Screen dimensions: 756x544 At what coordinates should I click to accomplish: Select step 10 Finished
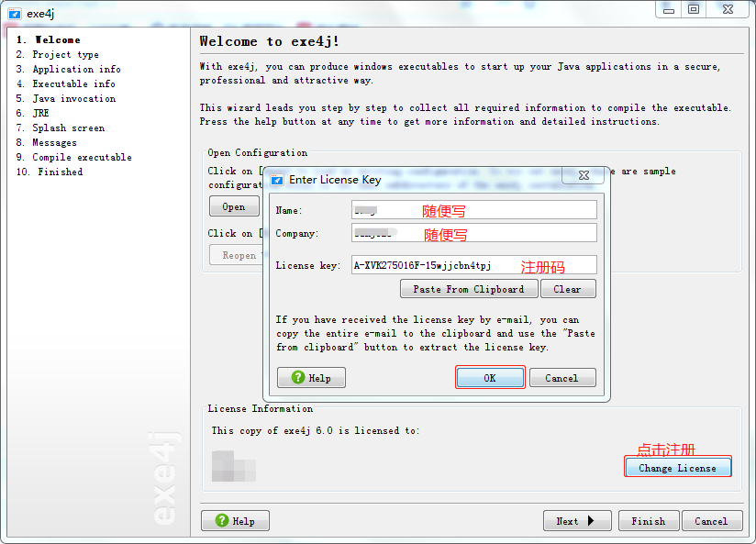pyautogui.click(x=50, y=172)
